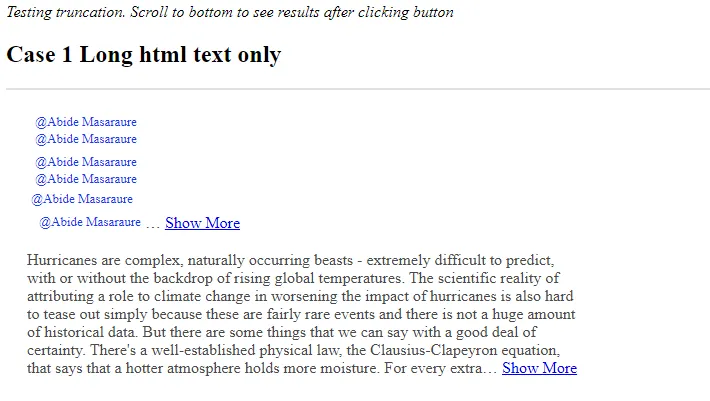Viewport: 710px width, 401px height.
Task: Click the third @Abide Masaraure mention
Action: coord(86,162)
